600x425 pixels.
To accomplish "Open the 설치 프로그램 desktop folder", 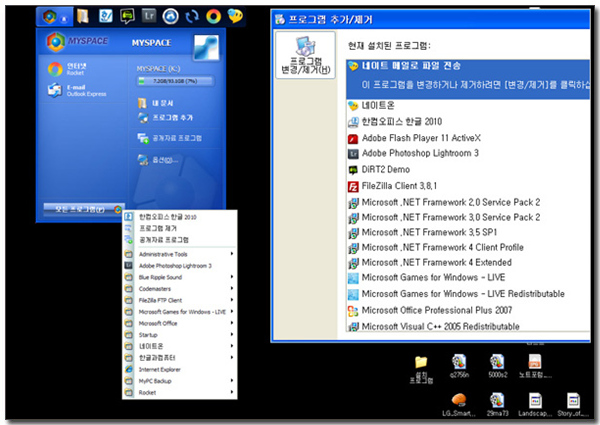I will click(x=421, y=369).
